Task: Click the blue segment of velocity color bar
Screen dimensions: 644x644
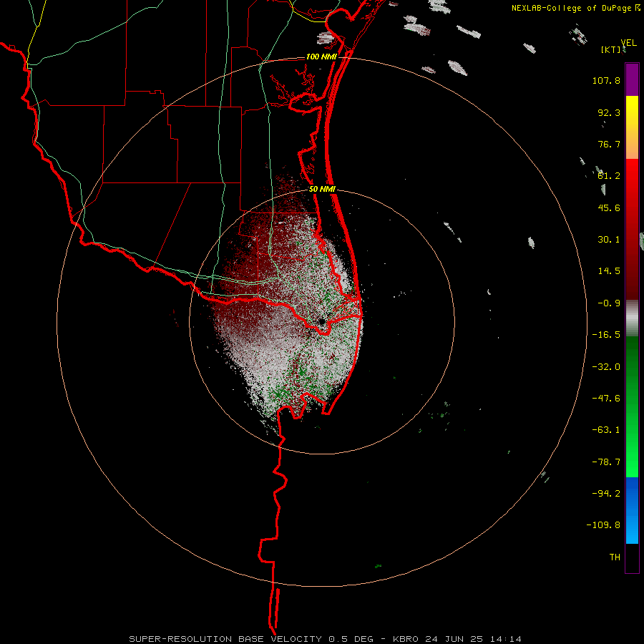Action: 632,510
